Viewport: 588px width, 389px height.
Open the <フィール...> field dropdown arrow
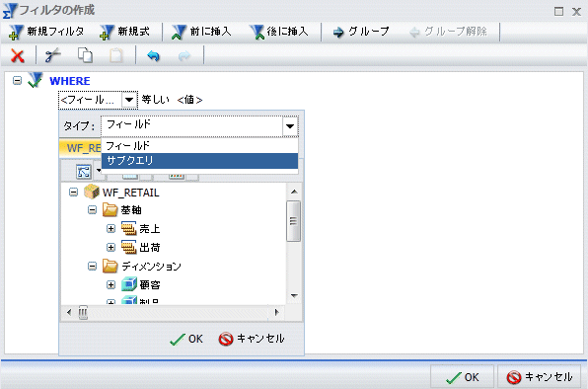[129, 100]
